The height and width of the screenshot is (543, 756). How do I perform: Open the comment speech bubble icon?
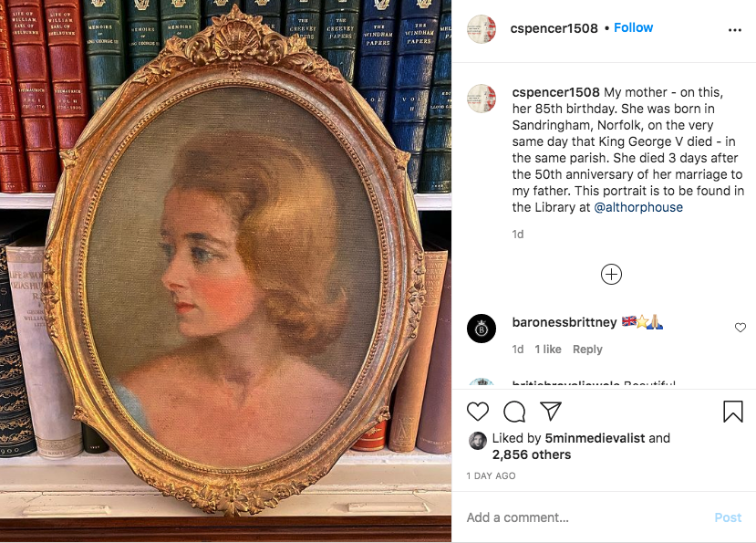514,412
